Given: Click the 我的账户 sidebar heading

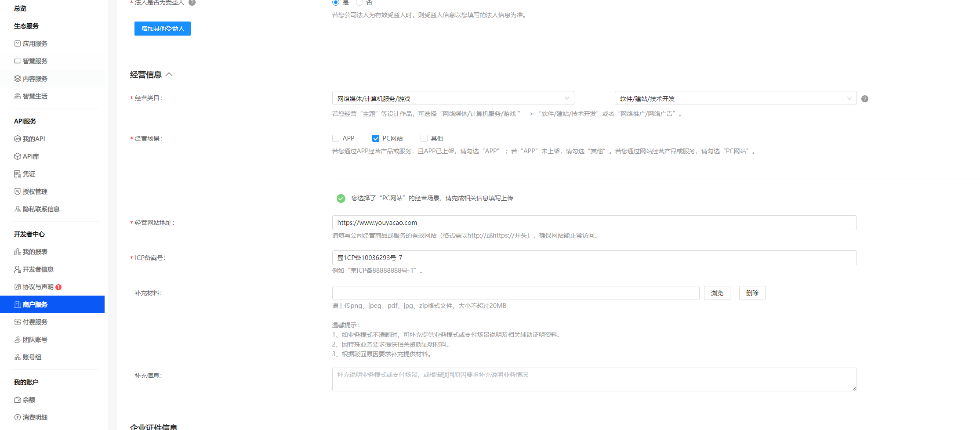Looking at the screenshot, I should [26, 382].
